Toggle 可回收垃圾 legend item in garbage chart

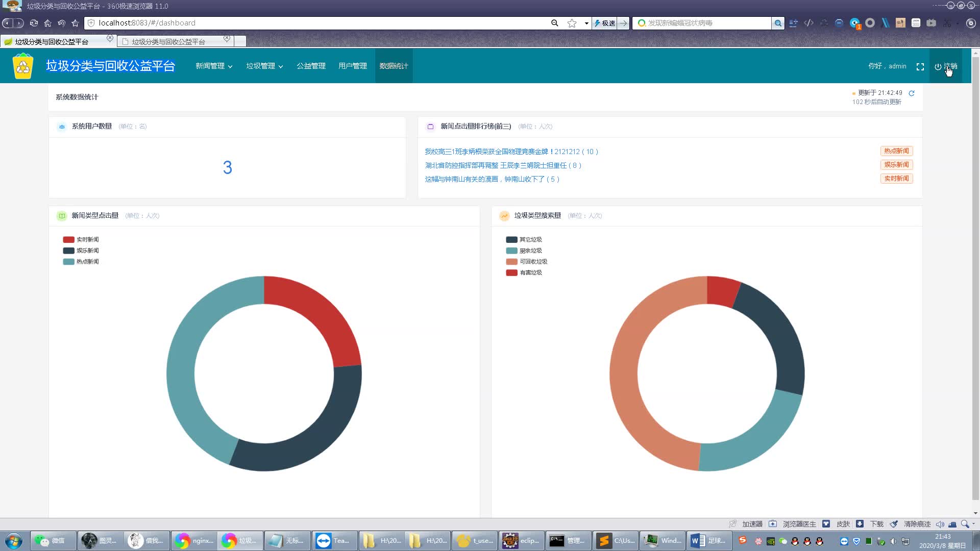526,262
